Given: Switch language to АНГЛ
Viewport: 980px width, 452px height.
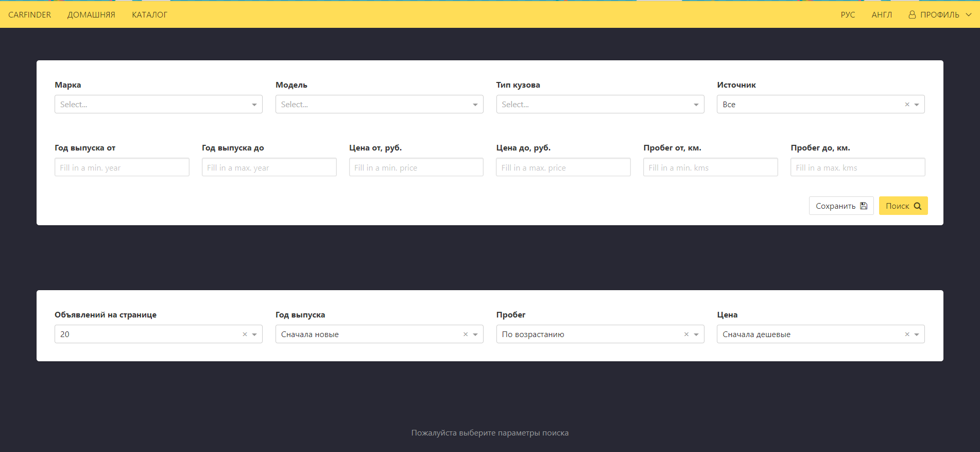Looking at the screenshot, I should pos(882,15).
